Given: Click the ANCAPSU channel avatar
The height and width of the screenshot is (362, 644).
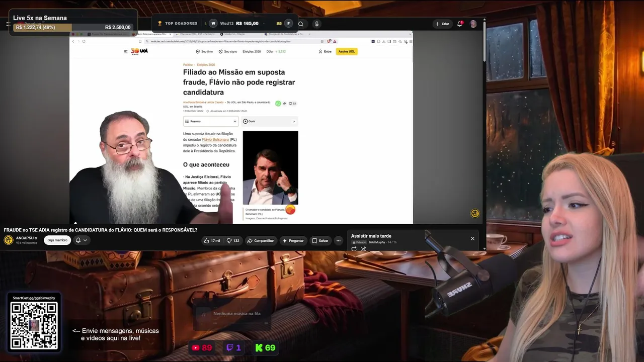Looking at the screenshot, I should click(x=9, y=240).
